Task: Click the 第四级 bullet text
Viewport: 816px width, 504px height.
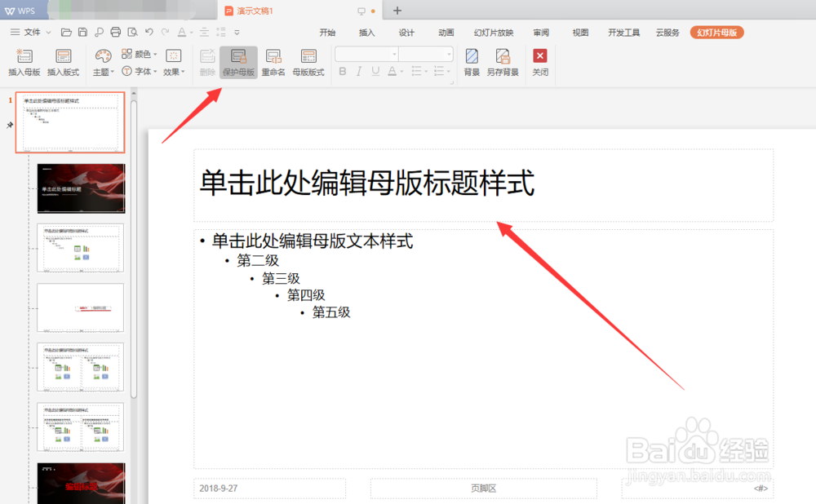Action: point(306,295)
